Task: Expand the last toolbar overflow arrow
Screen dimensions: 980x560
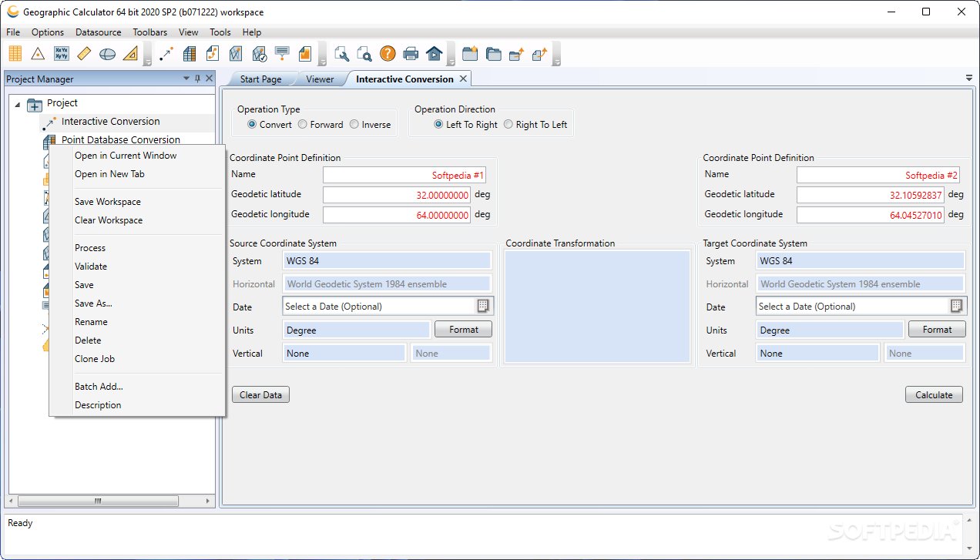Action: tap(556, 55)
